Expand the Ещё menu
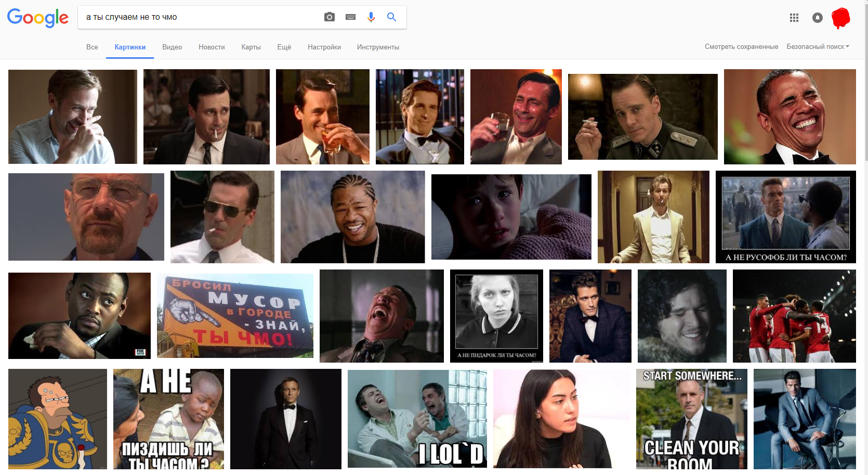 coord(284,47)
